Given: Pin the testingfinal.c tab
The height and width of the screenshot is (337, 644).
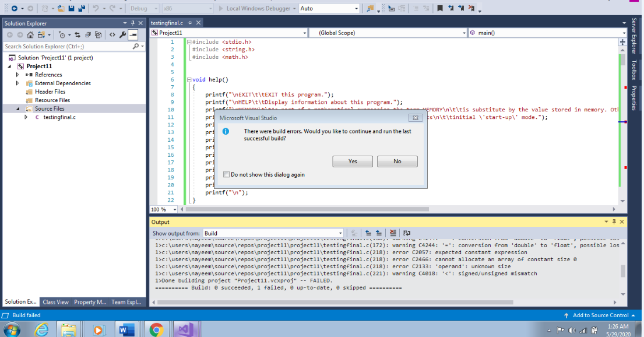Looking at the screenshot, I should pos(190,23).
